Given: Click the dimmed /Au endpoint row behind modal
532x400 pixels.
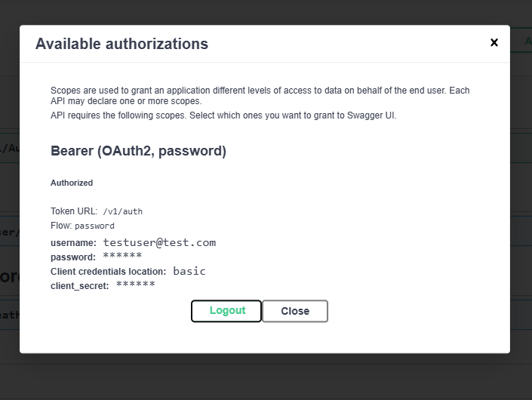Looking at the screenshot, I should (x=10, y=148).
